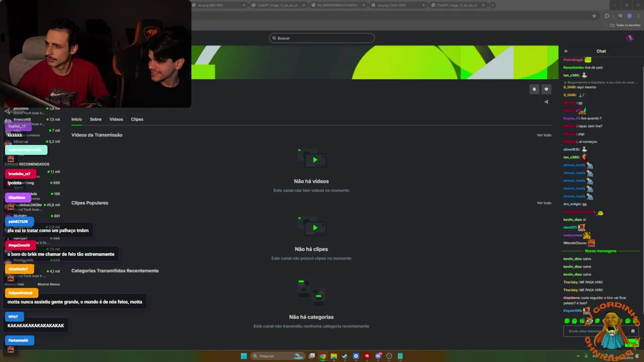Screen dimensions: 644x362
Task: Click the Windows Start button
Action: click(244, 356)
